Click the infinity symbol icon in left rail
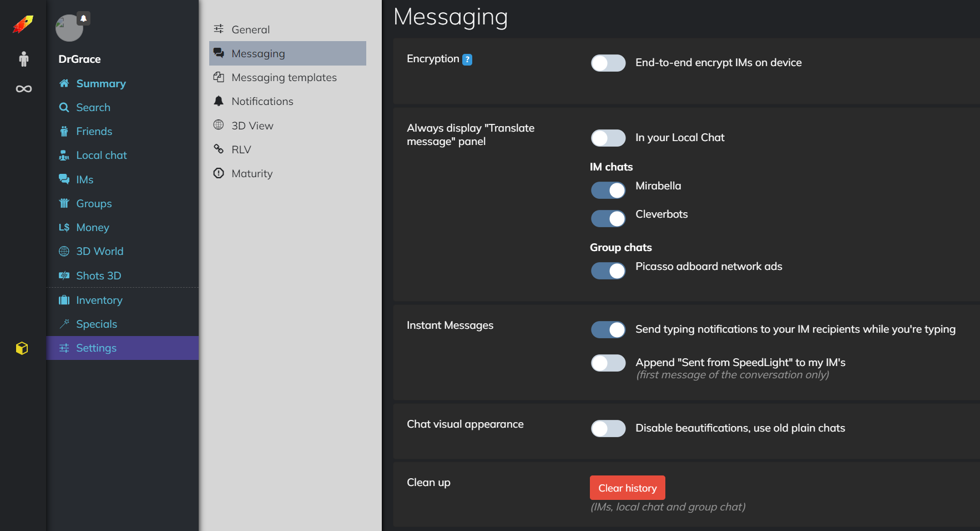The width and height of the screenshot is (980, 531). [x=23, y=88]
